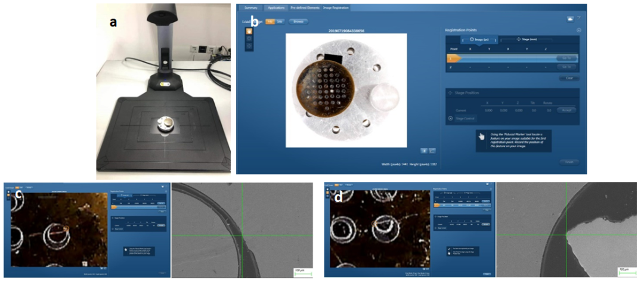This screenshot has height=285, width=644.
Task: Click the help question mark icon
Action: coord(578,19)
